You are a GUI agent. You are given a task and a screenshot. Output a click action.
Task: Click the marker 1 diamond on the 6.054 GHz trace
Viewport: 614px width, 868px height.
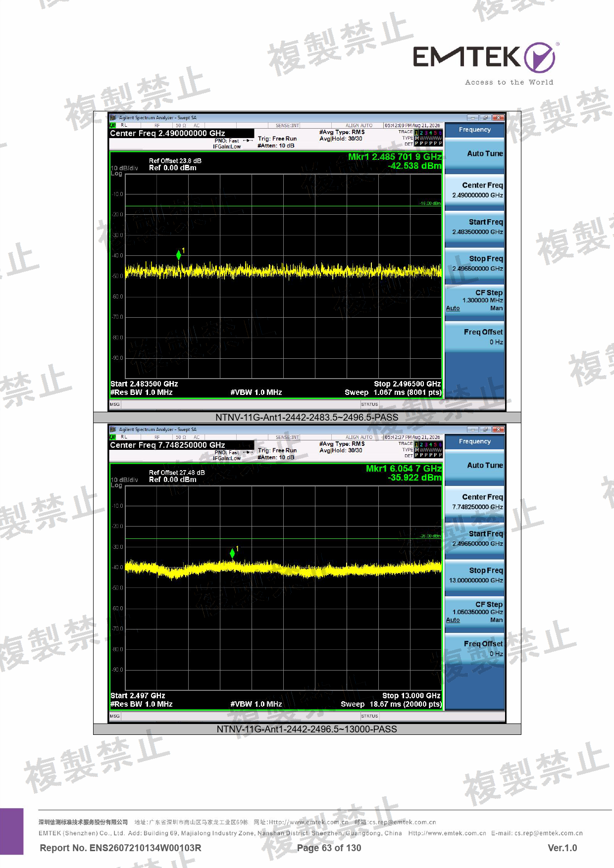(232, 553)
